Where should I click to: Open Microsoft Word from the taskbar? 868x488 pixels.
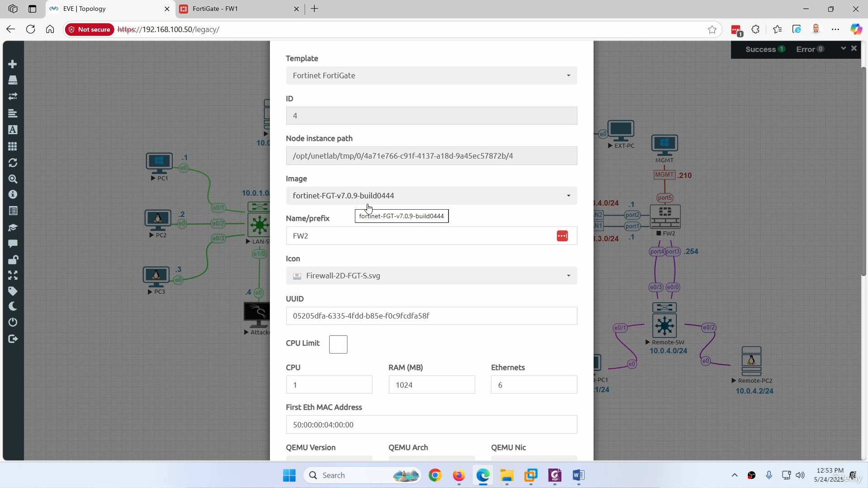pyautogui.click(x=578, y=475)
